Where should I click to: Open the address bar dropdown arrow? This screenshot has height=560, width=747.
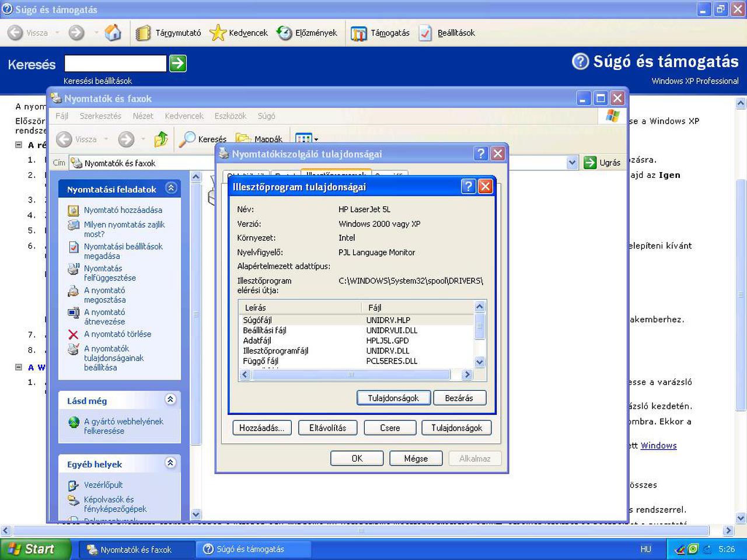click(573, 163)
